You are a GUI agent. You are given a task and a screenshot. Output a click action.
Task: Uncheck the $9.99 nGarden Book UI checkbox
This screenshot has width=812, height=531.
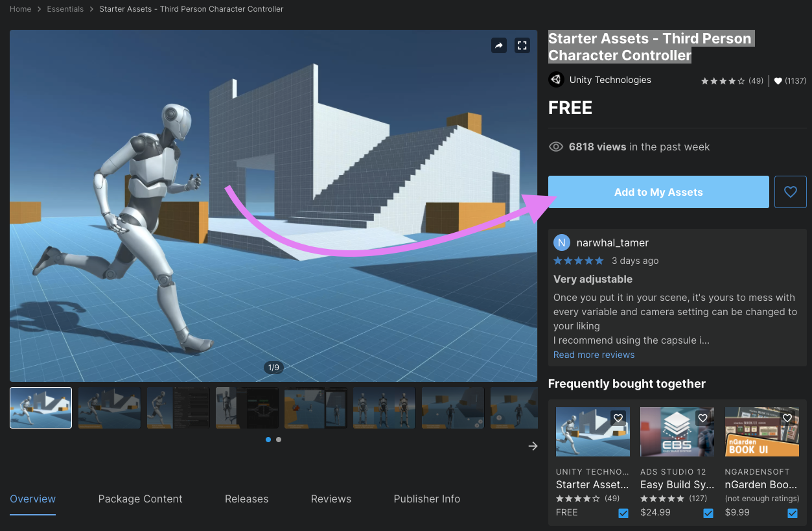[x=793, y=513]
